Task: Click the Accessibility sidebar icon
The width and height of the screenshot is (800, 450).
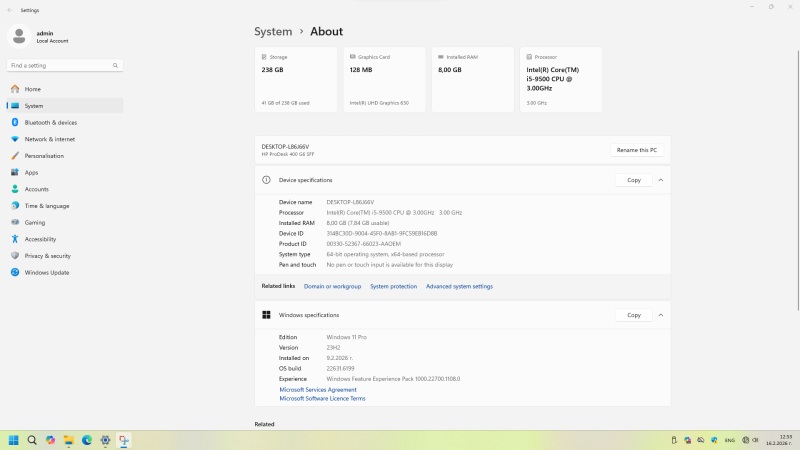Action: click(15, 239)
